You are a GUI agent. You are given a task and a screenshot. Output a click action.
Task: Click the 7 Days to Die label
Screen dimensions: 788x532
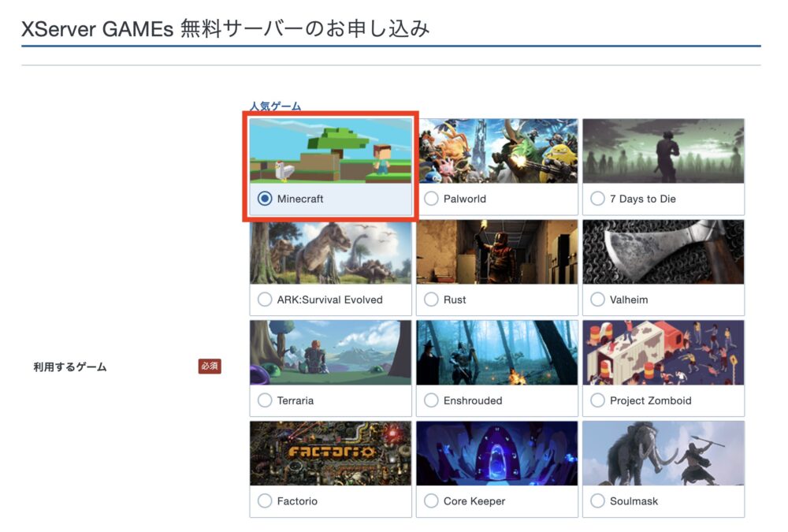643,199
